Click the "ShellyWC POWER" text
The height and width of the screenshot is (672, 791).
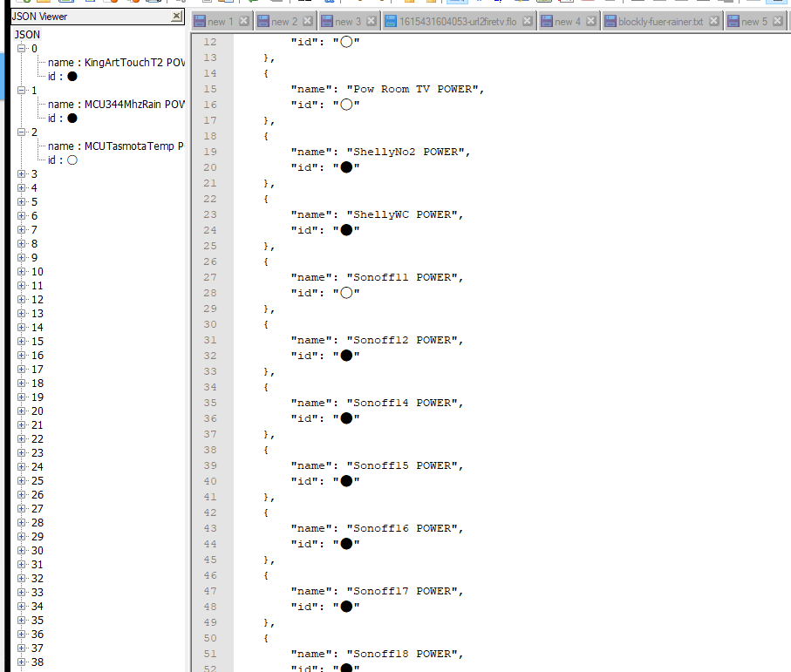(x=402, y=214)
